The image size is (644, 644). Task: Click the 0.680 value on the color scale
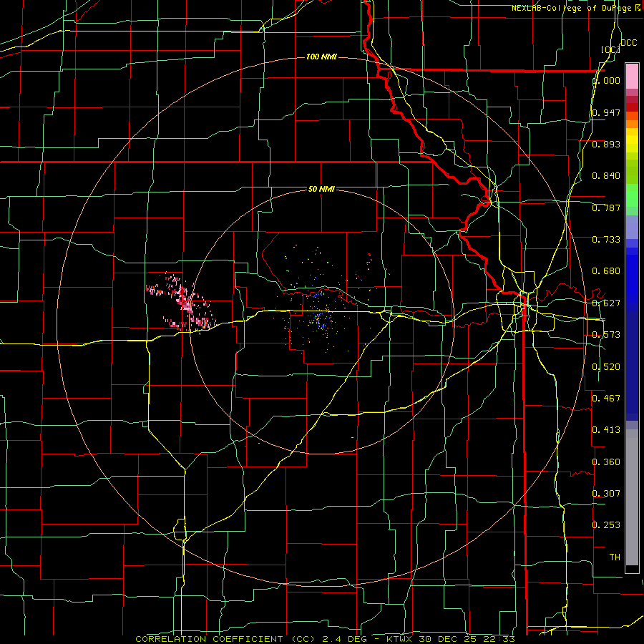coord(606,271)
